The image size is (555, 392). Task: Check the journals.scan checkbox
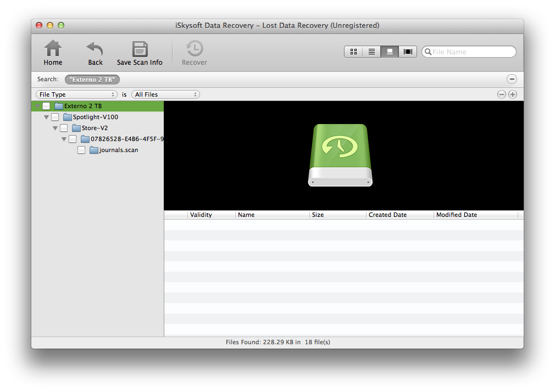click(x=81, y=150)
